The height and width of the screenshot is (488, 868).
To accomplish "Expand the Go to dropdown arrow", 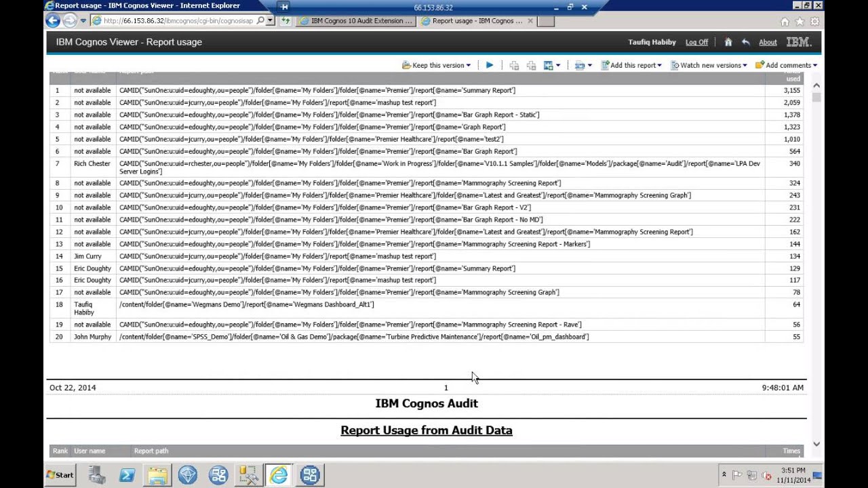I will pos(558,66).
